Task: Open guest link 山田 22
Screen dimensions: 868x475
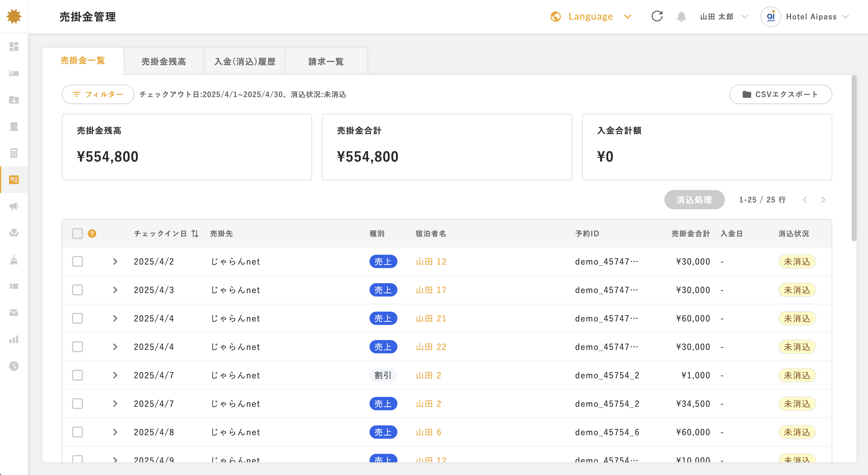Action: tap(431, 347)
